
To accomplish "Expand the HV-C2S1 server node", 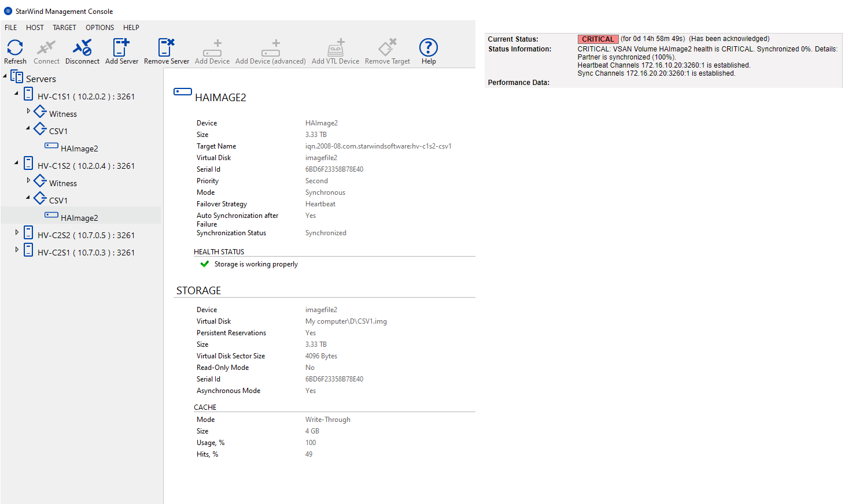I will 17,249.
